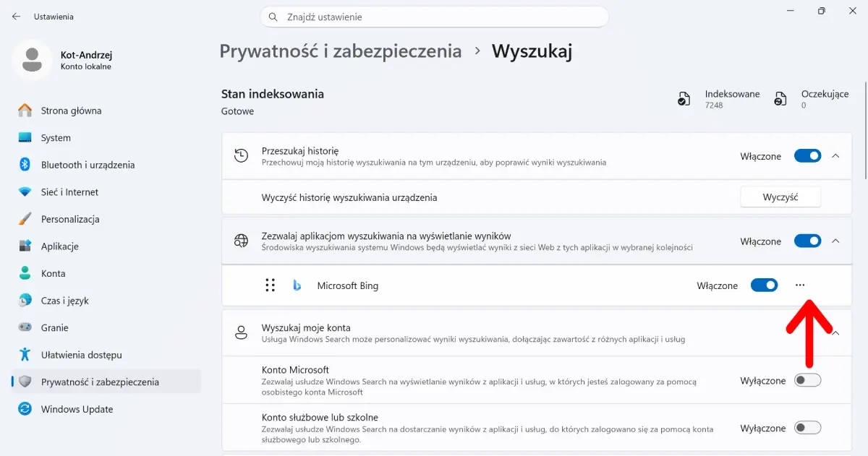Open the three-dot menu for Microsoft Bing
The width and height of the screenshot is (868, 456).
pos(799,285)
